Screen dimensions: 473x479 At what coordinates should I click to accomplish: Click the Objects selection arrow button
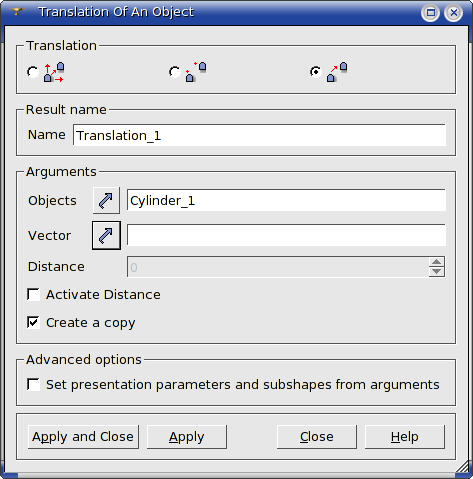point(106,201)
